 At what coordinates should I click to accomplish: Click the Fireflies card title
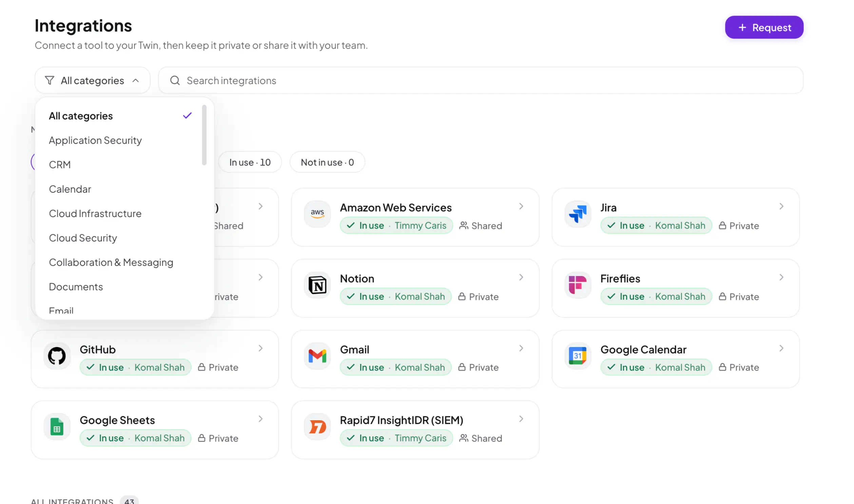[620, 278]
